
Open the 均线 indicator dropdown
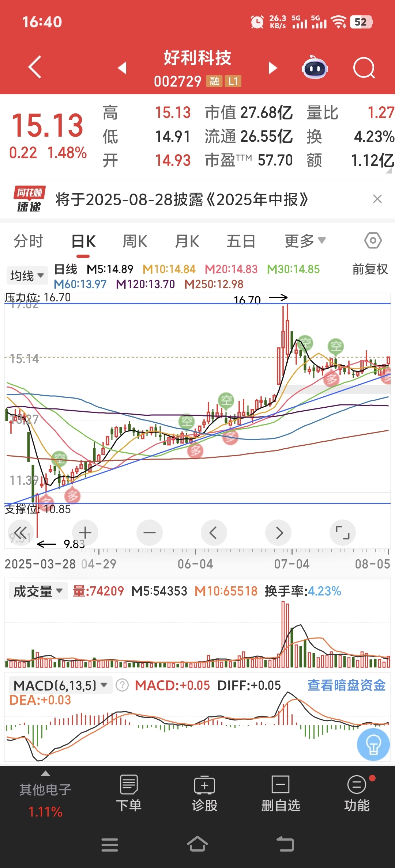pyautogui.click(x=27, y=276)
